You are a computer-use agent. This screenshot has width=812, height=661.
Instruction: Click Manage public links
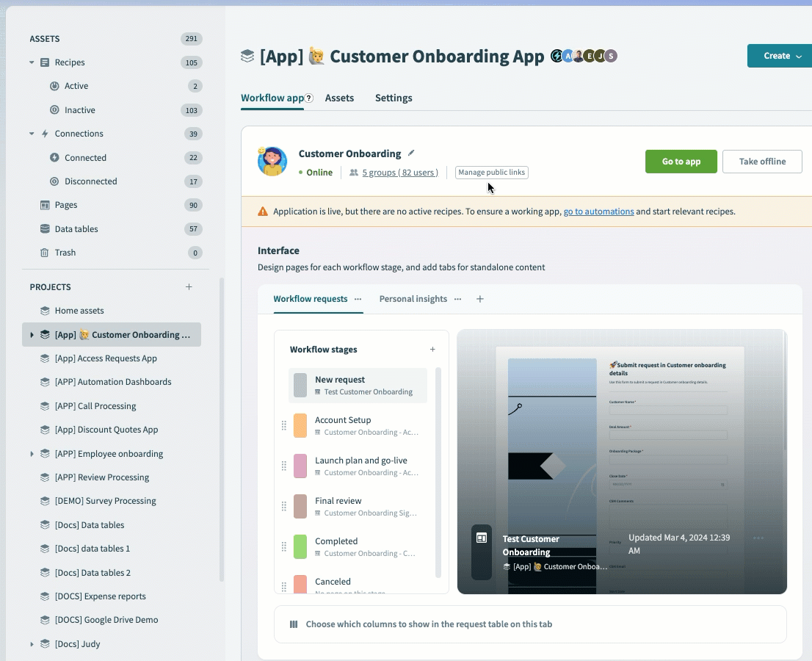[x=491, y=173]
